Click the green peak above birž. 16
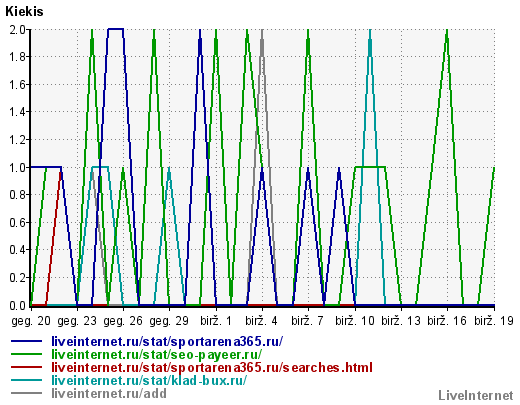 tap(447, 32)
